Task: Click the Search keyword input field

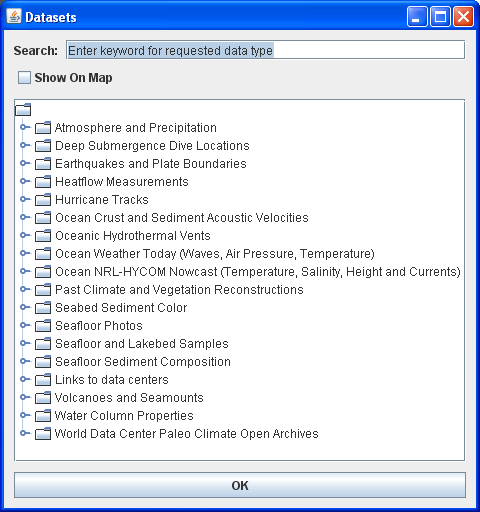Action: [265, 50]
